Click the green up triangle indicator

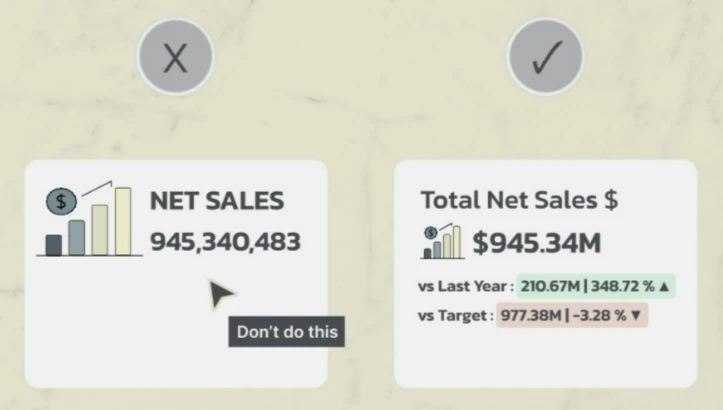pos(664,286)
